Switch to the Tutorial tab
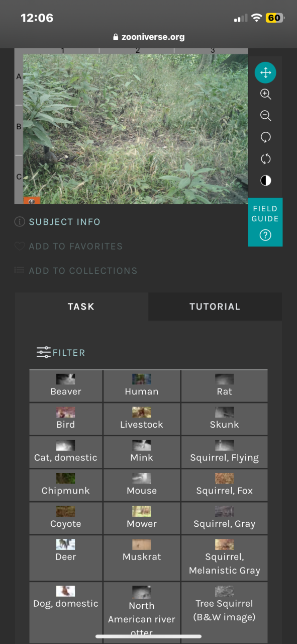The height and width of the screenshot is (644, 297). [x=215, y=307]
